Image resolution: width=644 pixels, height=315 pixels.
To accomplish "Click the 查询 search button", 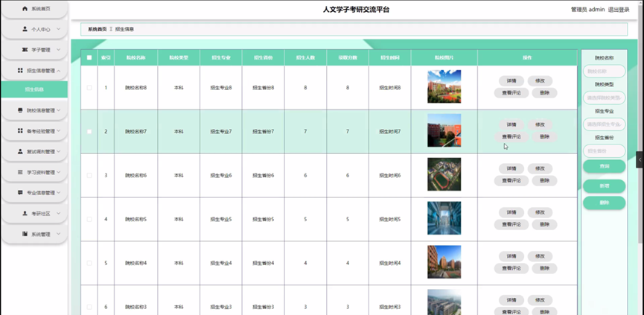I will click(604, 166).
